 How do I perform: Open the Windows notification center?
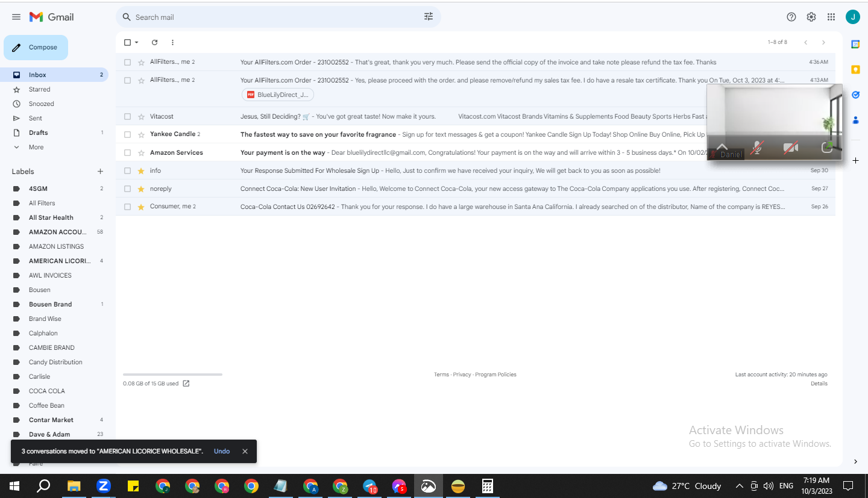coord(848,486)
